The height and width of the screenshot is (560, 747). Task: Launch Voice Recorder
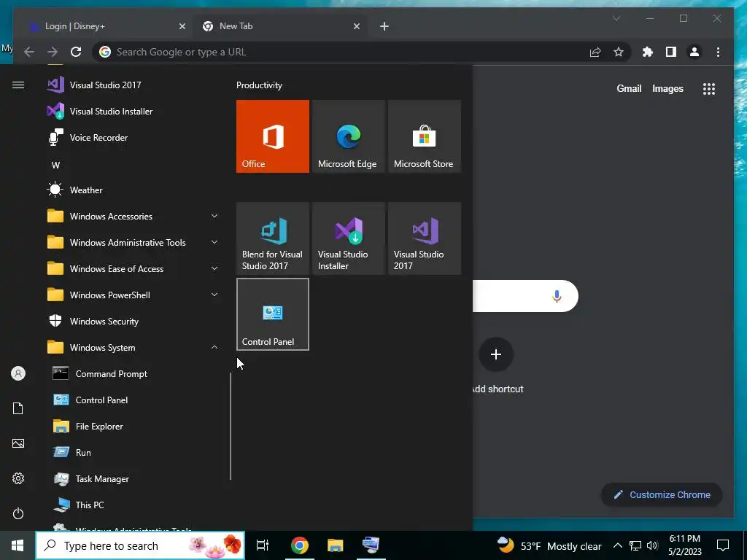coord(133,138)
